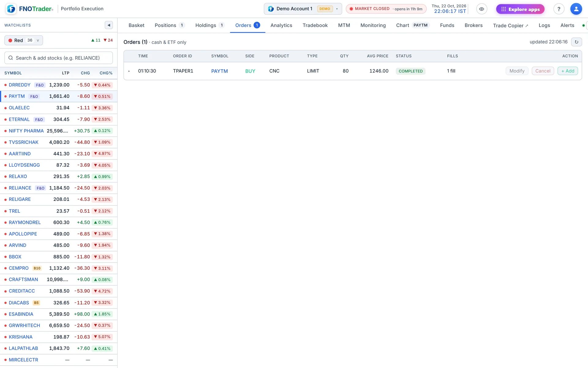This screenshot has width=588, height=368.
Task: Toggle the eye visibility icon in header
Action: (481, 9)
